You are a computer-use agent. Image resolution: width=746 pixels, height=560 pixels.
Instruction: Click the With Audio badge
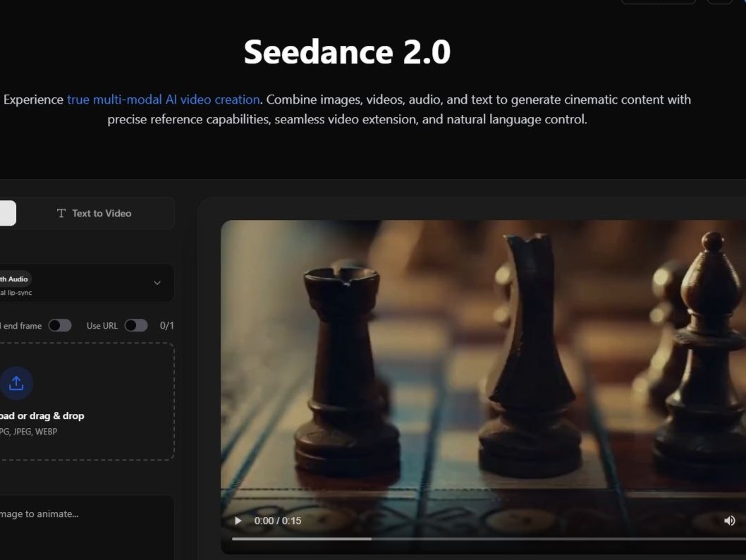click(14, 279)
